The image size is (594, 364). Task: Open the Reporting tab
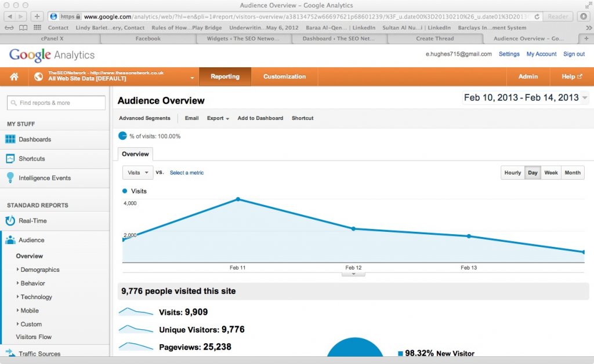click(x=225, y=77)
